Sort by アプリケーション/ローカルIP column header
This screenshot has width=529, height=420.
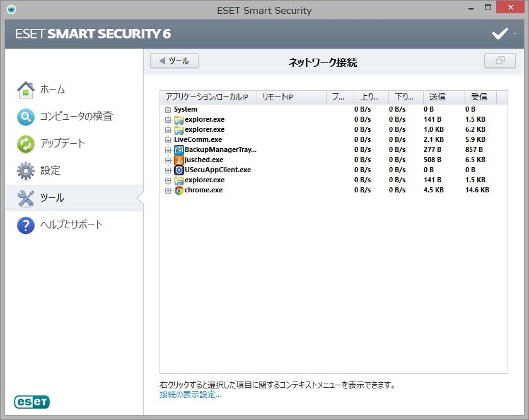point(208,97)
